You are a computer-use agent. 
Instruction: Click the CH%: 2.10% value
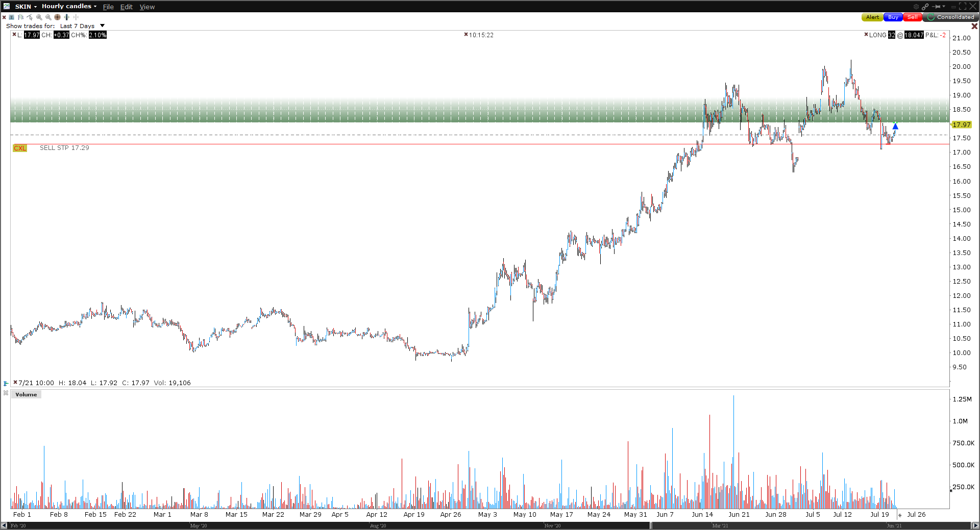[x=89, y=35]
